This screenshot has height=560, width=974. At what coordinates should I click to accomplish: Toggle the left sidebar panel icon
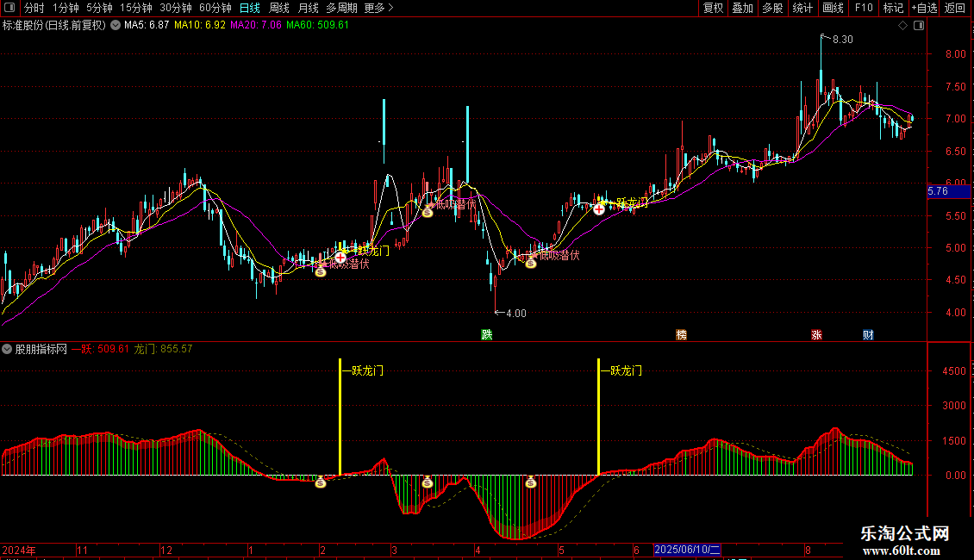[x=9, y=9]
